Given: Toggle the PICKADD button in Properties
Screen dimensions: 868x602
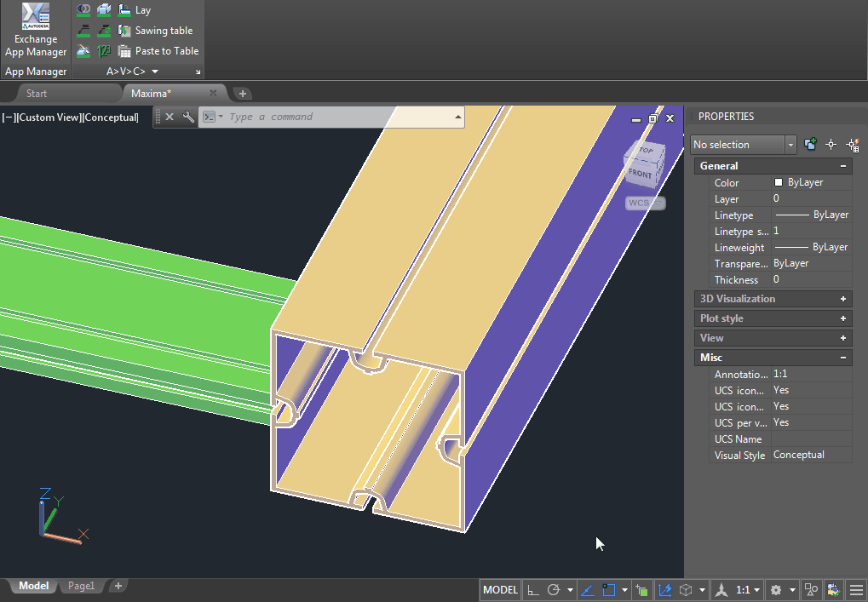Looking at the screenshot, I should coord(810,145).
